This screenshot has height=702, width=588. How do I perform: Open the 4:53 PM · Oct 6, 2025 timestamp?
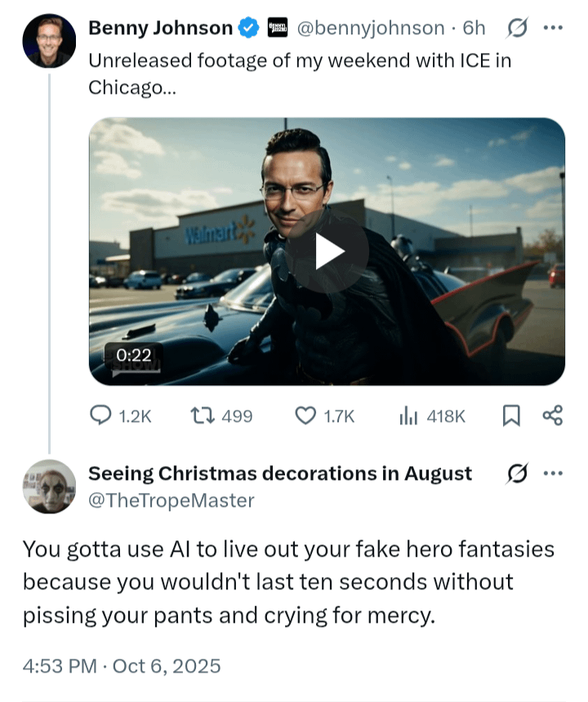[x=122, y=666]
